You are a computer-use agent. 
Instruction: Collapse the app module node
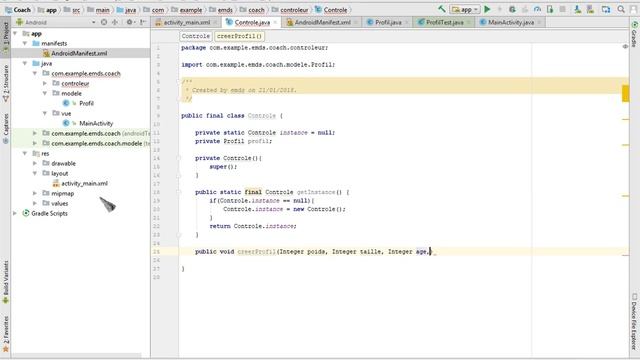(15, 33)
